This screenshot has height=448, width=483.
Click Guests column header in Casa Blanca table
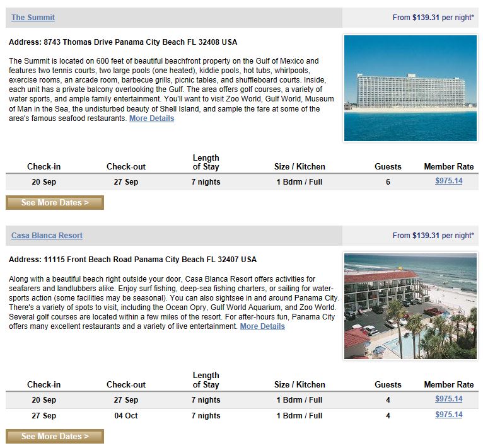pos(388,384)
